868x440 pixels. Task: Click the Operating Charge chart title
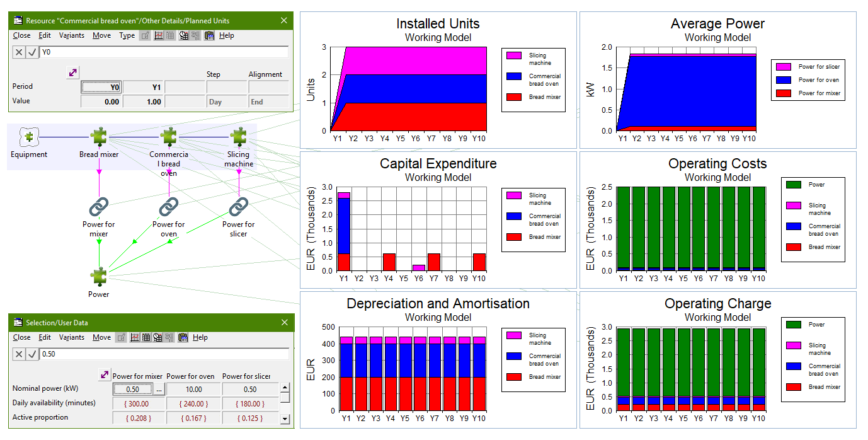(718, 304)
